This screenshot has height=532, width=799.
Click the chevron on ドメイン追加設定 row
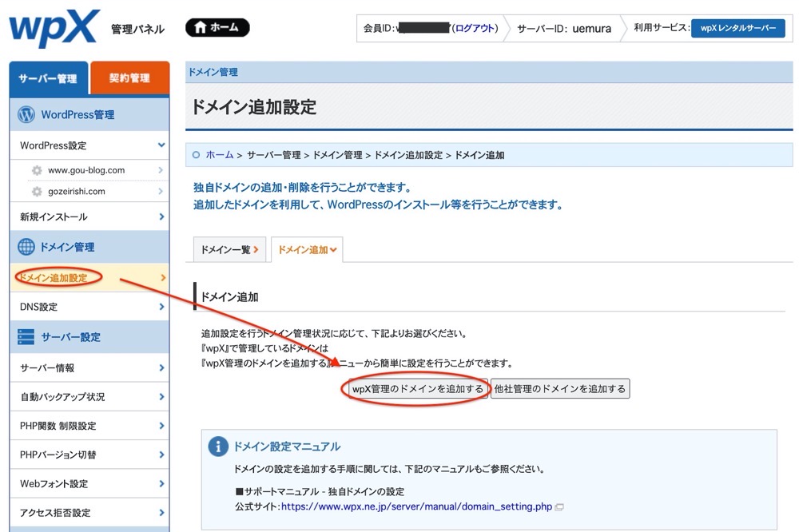(x=163, y=278)
